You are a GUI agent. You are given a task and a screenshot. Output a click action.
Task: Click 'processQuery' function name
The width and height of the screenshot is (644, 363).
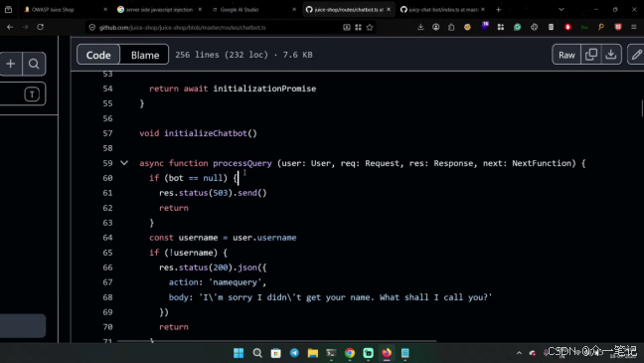[242, 163]
